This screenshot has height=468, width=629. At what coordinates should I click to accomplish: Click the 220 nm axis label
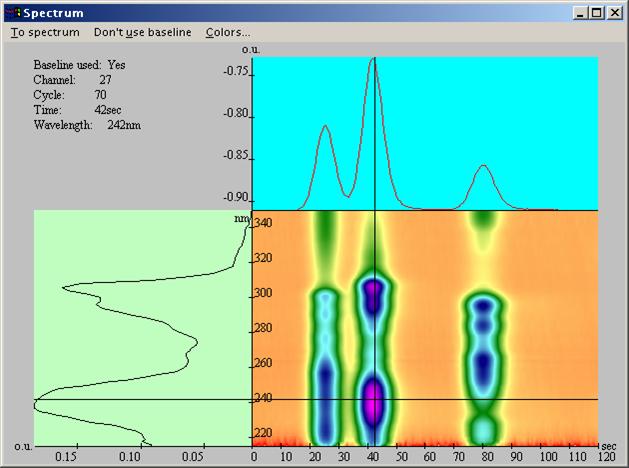[263, 433]
